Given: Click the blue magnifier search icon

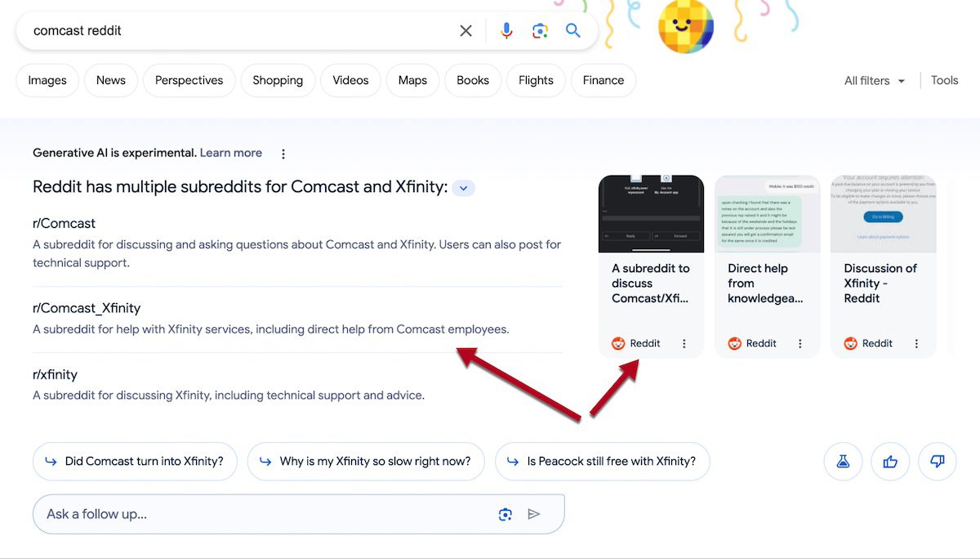Looking at the screenshot, I should click(x=573, y=31).
